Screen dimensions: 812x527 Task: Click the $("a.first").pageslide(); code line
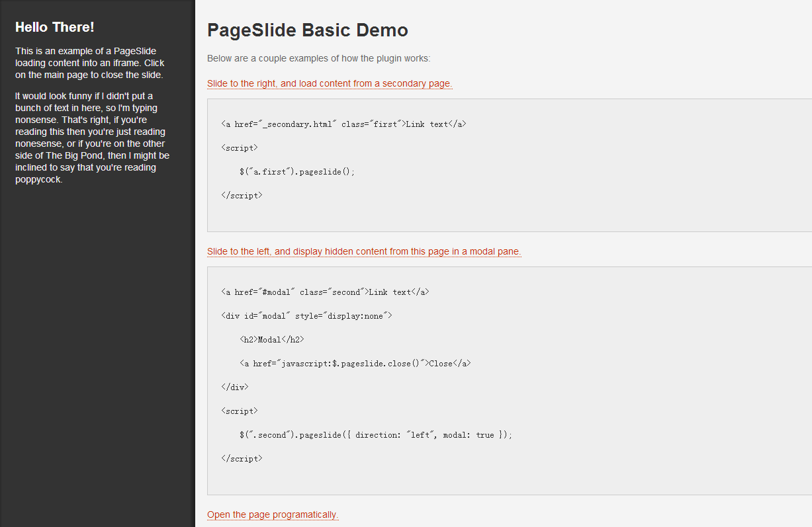[297, 171]
